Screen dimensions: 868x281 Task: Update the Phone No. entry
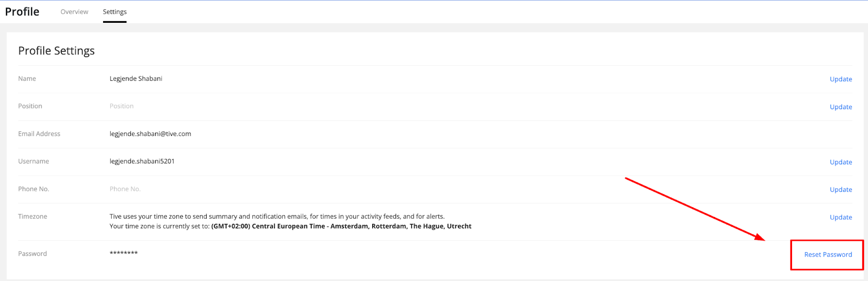tap(840, 190)
